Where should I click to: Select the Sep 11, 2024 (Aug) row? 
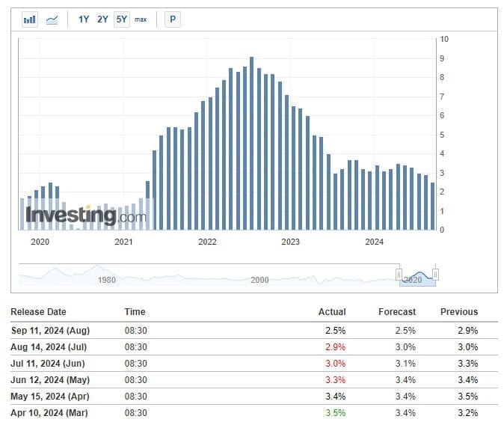pyautogui.click(x=254, y=331)
